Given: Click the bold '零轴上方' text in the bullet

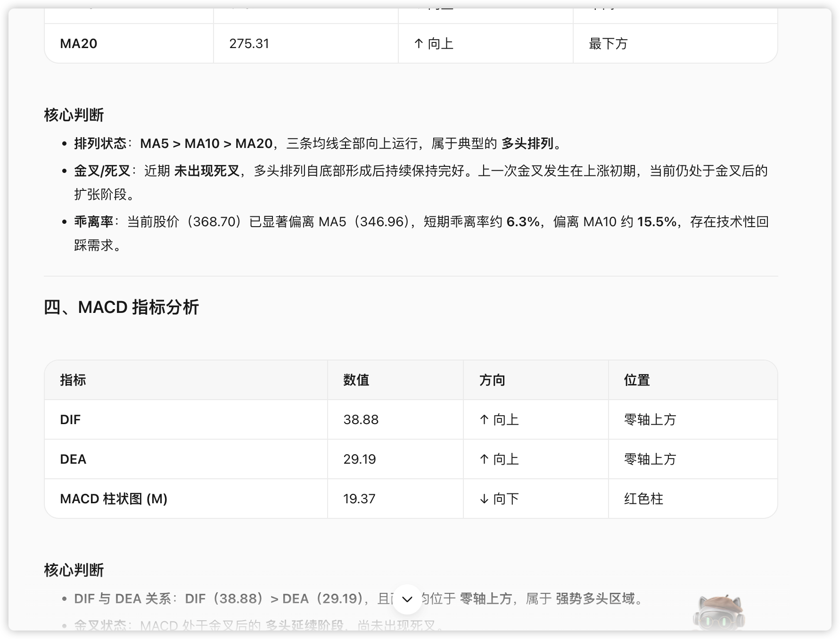Looking at the screenshot, I should pyautogui.click(x=486, y=598).
